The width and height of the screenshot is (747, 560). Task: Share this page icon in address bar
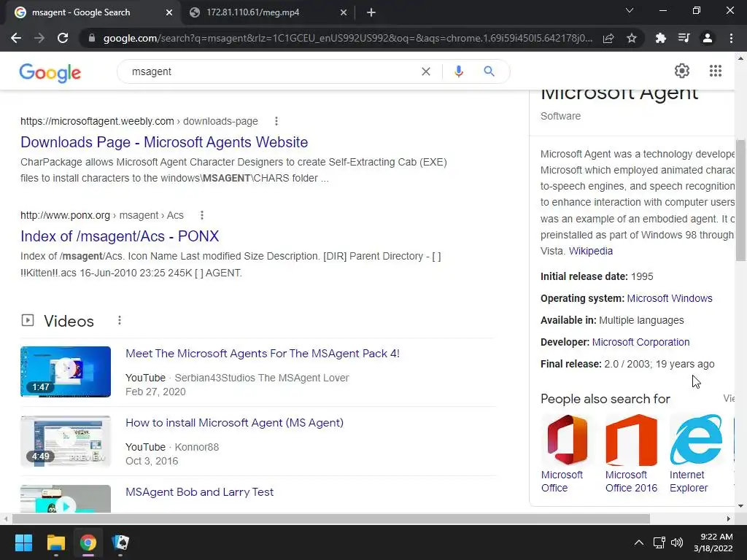[x=608, y=38]
